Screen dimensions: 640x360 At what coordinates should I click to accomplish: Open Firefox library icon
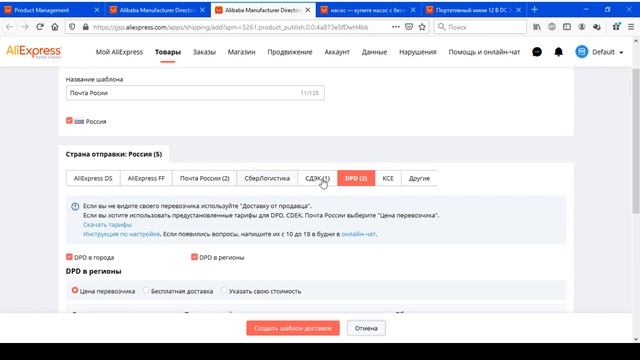[x=537, y=27]
